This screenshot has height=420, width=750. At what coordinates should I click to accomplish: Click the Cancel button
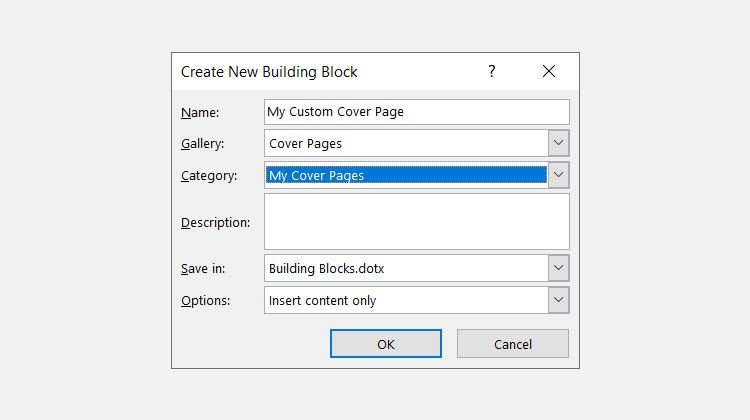click(513, 343)
